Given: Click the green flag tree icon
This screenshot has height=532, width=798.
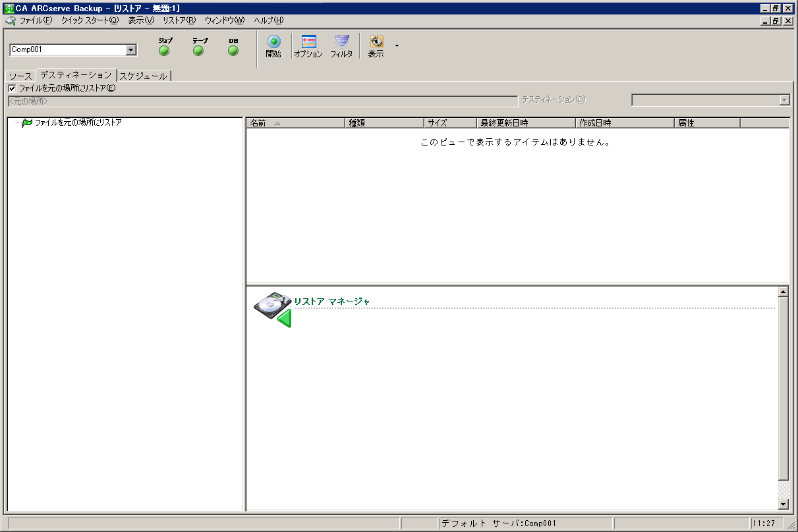Looking at the screenshot, I should coord(27,122).
